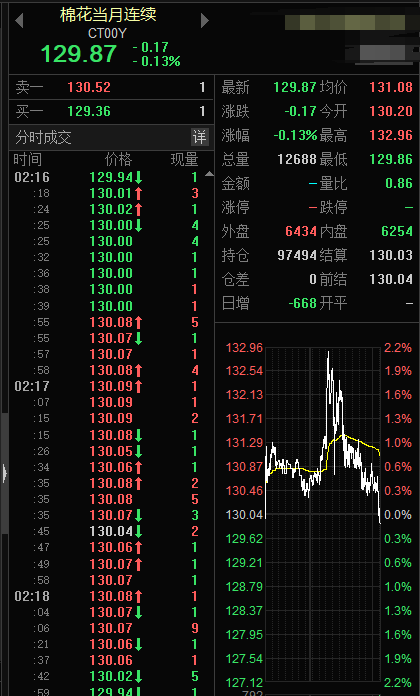Select the 02:16 trade at 129.94
The height and width of the screenshot is (696, 420).
[107, 178]
